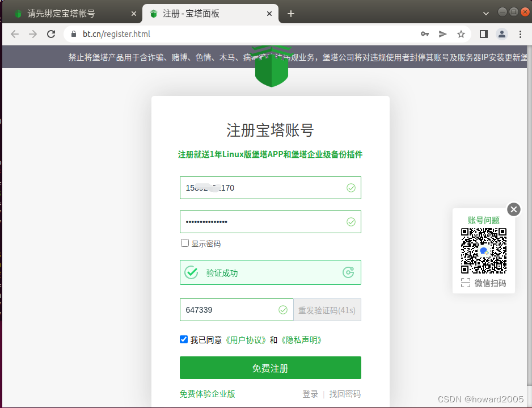
Task: Click the green checkmark in password field
Action: click(x=351, y=222)
